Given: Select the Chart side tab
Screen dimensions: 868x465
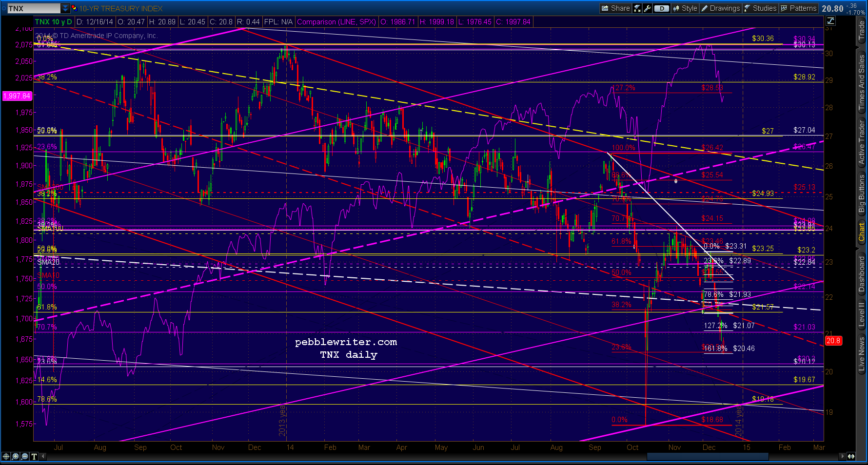Looking at the screenshot, I should pyautogui.click(x=862, y=232).
